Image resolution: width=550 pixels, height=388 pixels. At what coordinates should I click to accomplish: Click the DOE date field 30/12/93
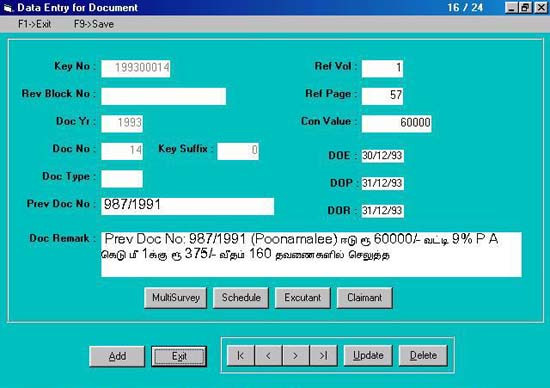pyautogui.click(x=383, y=155)
